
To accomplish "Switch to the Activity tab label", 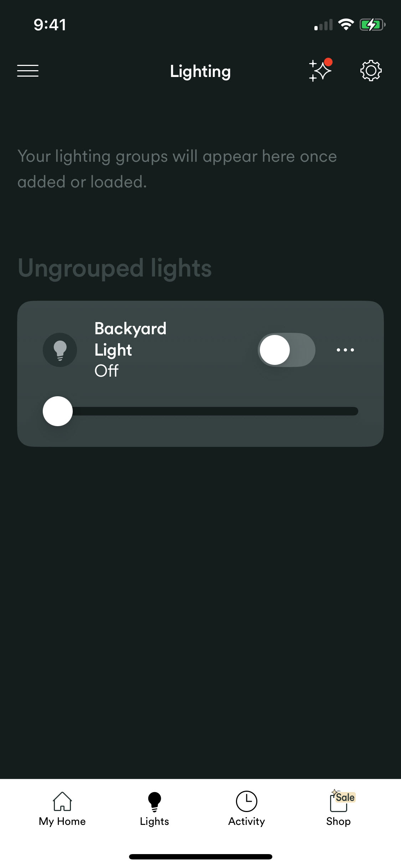I will click(246, 821).
